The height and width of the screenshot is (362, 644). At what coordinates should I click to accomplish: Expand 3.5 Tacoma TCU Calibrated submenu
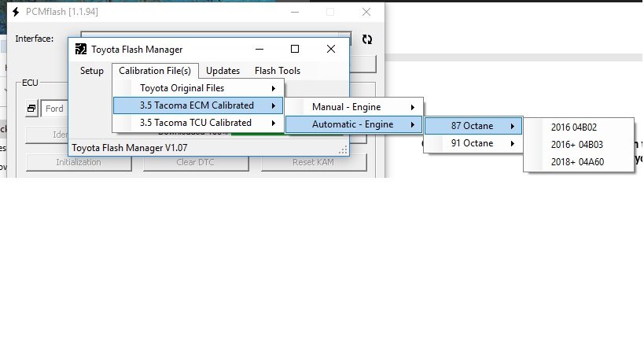(x=198, y=123)
